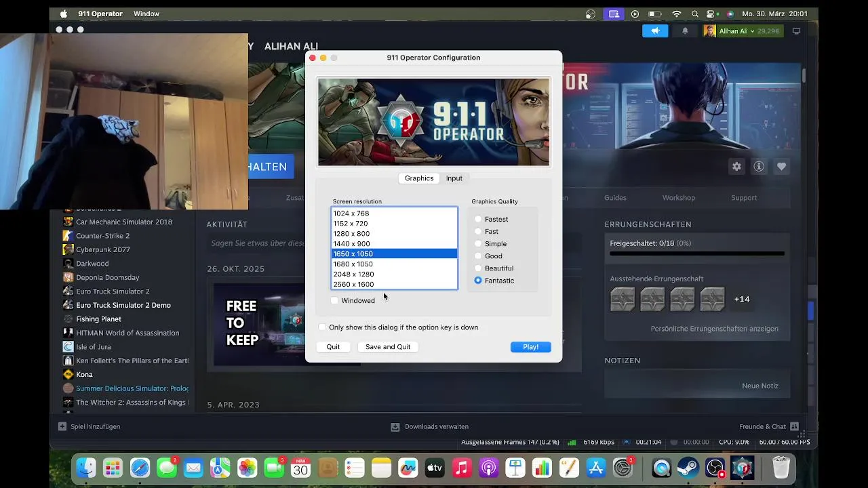Open Mail app in the Dock
Viewport: 868px width, 488px height.
click(193, 468)
